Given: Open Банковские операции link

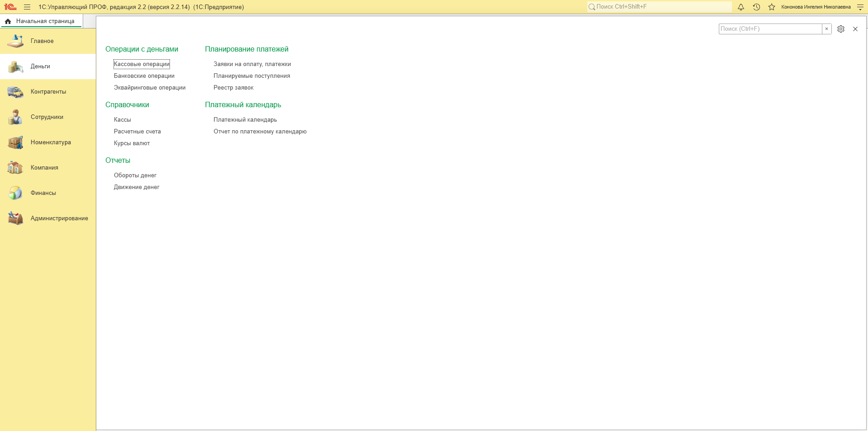Looking at the screenshot, I should tap(144, 76).
